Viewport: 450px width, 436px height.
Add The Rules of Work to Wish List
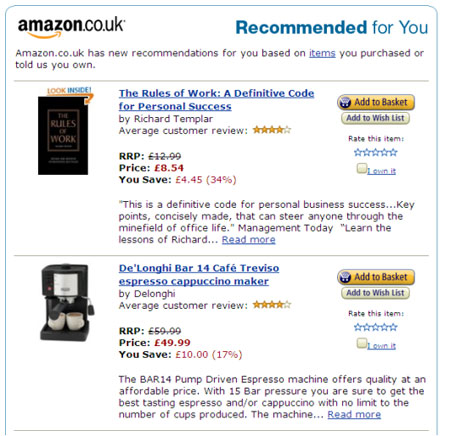click(x=375, y=118)
